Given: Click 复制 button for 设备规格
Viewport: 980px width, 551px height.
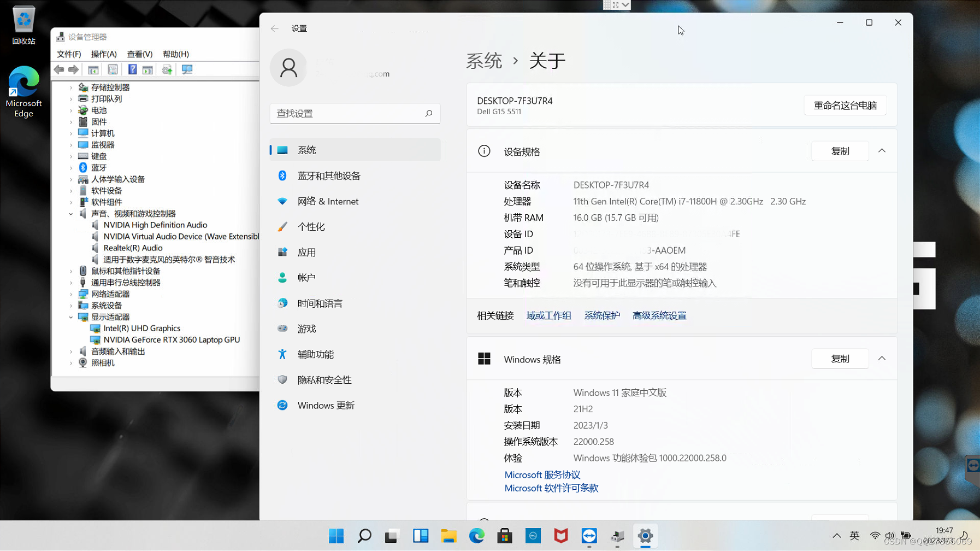Looking at the screenshot, I should 840,151.
